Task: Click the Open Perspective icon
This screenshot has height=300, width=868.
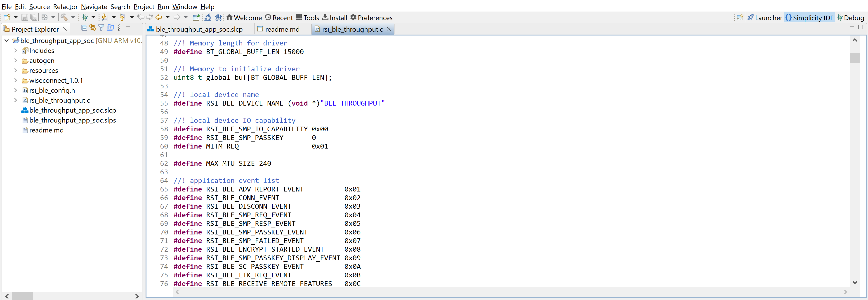Action: (x=740, y=18)
